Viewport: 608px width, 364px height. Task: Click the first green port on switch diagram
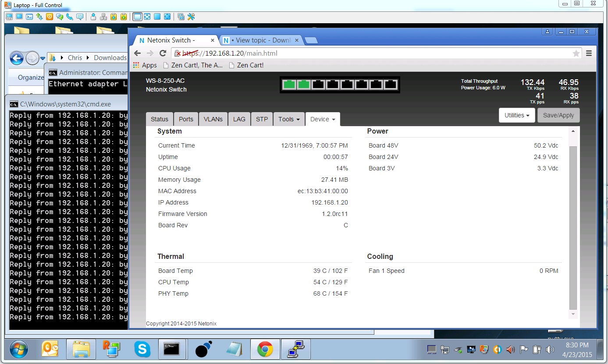tap(289, 85)
